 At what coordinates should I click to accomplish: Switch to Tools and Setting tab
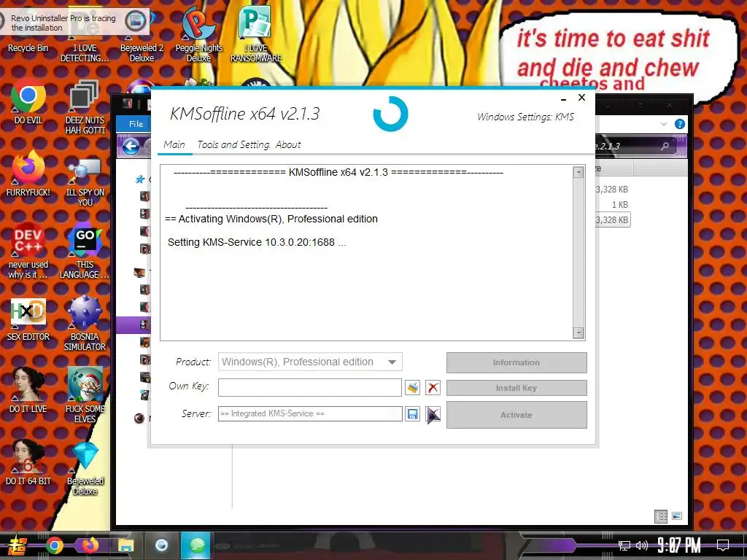233,145
